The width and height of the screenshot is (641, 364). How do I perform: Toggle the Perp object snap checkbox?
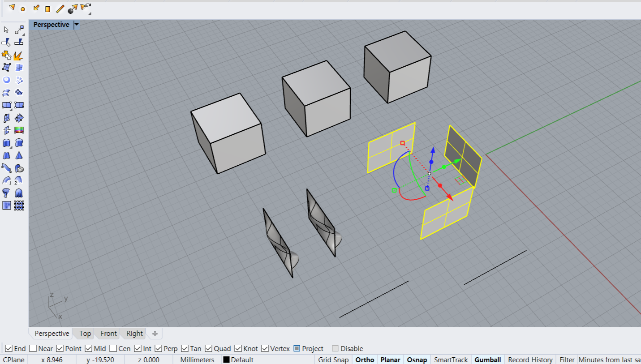[159, 348]
